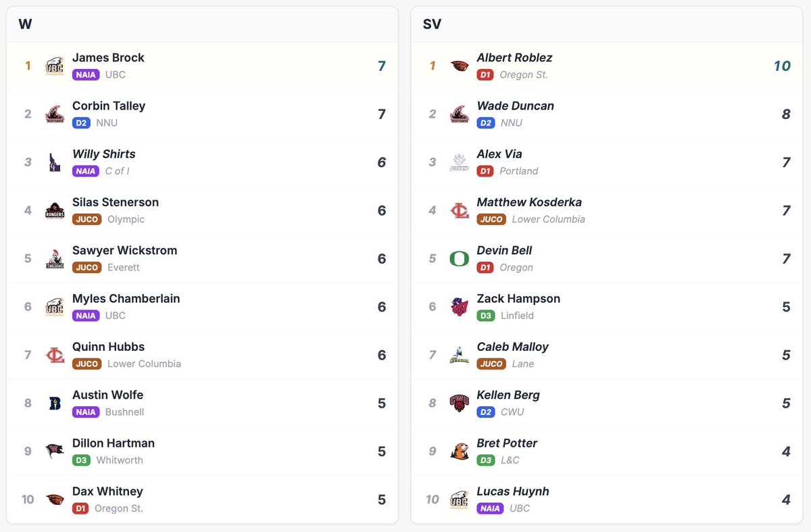
Task: Click the SV leaderboard header
Action: coord(432,24)
